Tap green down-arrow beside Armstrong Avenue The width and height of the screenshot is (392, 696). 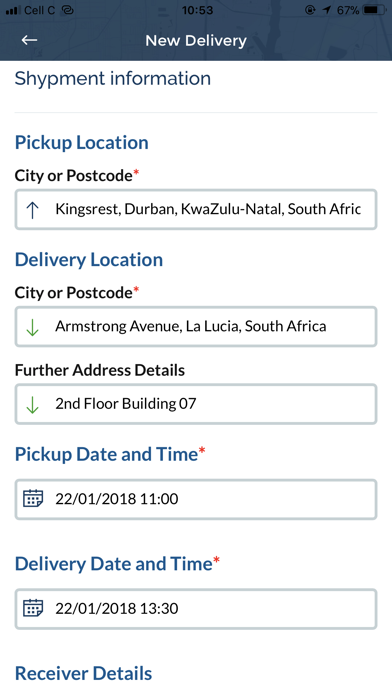[32, 327]
